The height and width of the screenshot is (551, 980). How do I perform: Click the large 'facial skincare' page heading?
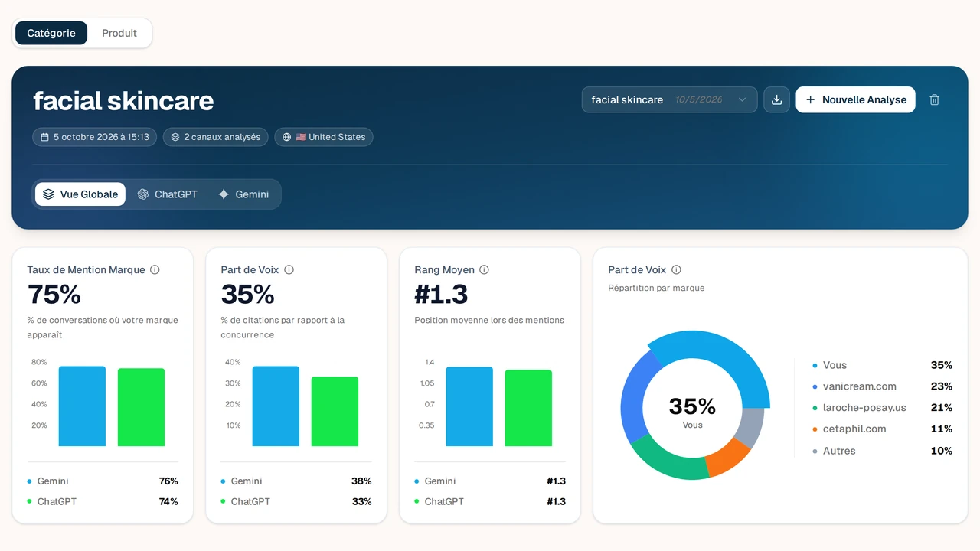[x=123, y=100]
